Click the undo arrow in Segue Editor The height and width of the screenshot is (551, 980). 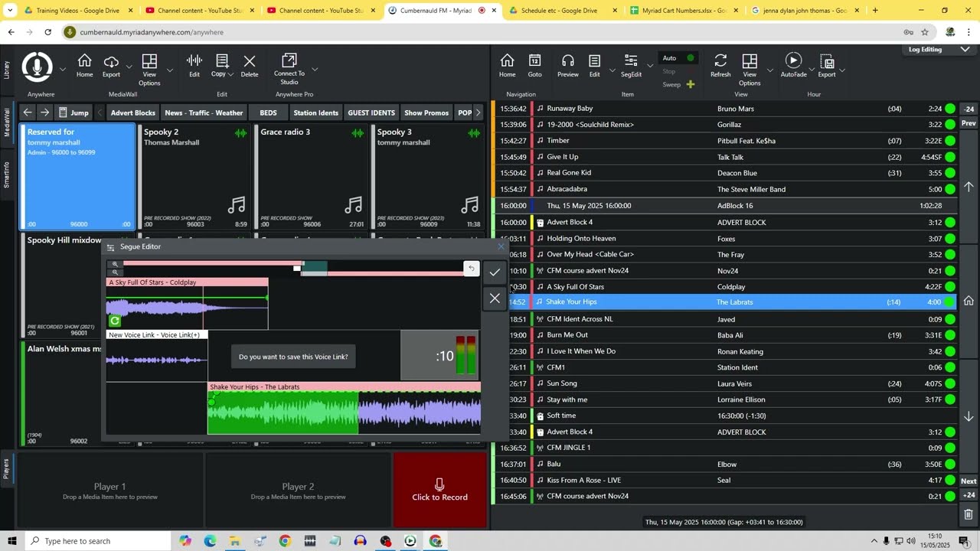472,269
